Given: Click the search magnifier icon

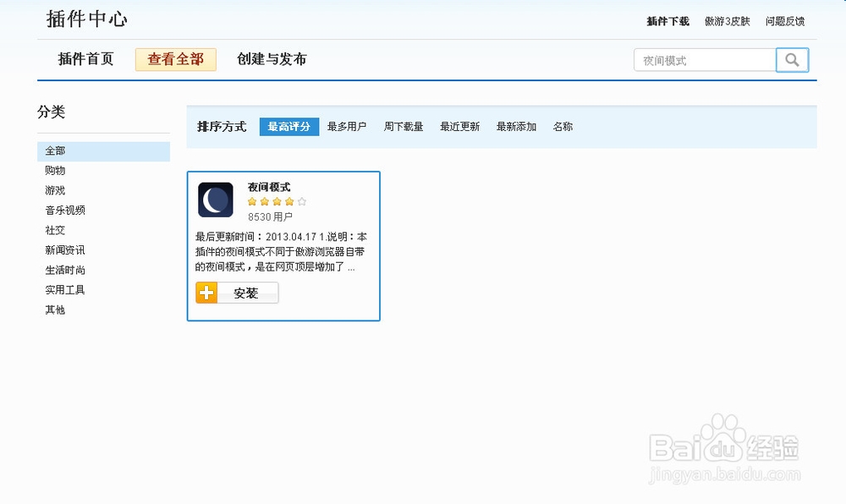Looking at the screenshot, I should coord(792,60).
